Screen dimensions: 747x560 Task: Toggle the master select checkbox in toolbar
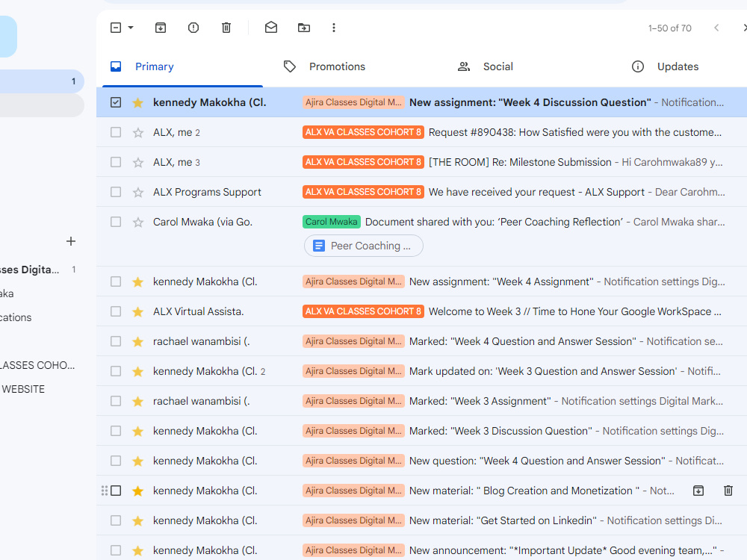coord(116,28)
